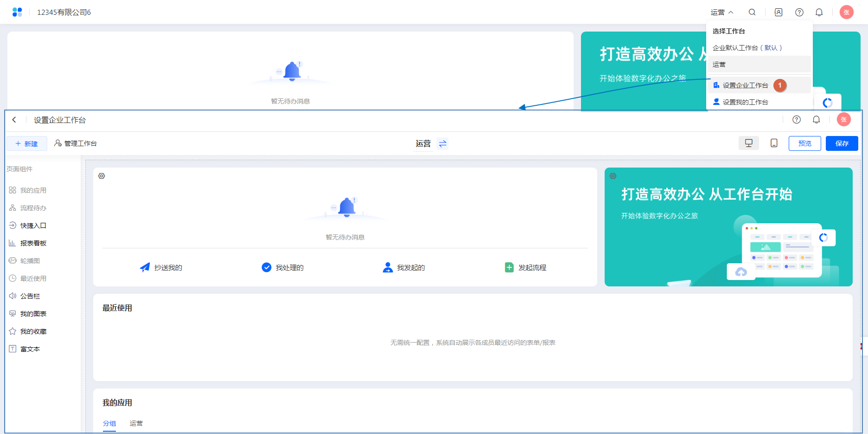Select 报表看板 component in sidebar
This screenshot has height=434, width=868.
click(33, 243)
